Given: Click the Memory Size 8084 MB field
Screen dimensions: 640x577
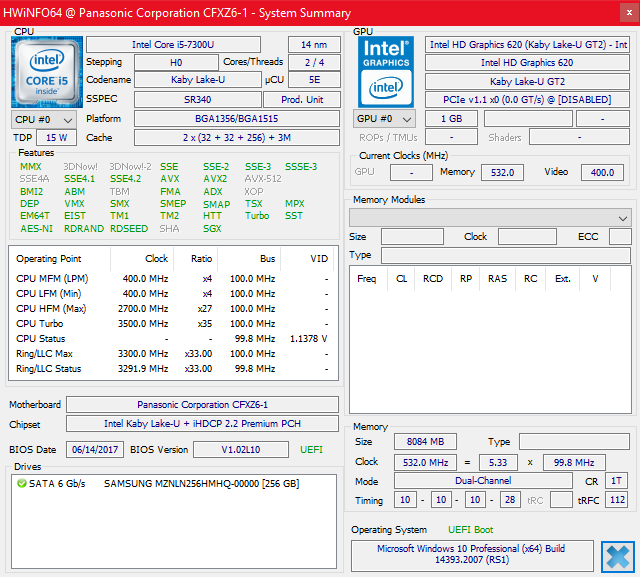Looking at the screenshot, I should (x=425, y=441).
